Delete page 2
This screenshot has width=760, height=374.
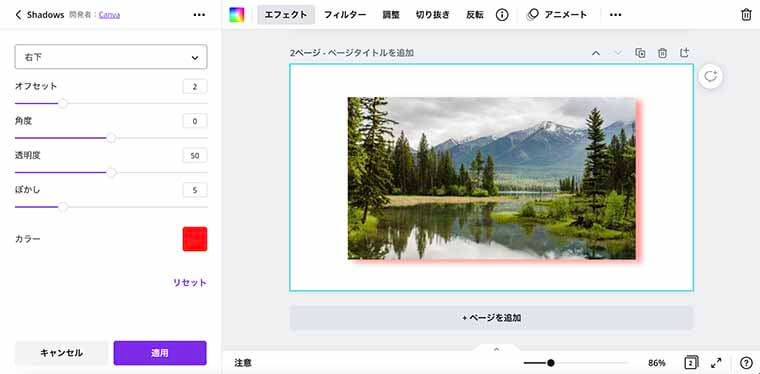click(662, 53)
